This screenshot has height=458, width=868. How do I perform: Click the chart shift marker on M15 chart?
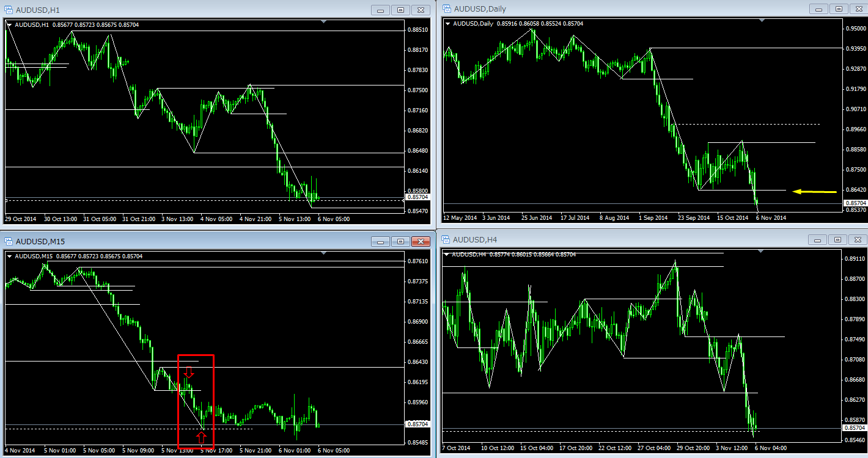pyautogui.click(x=323, y=254)
